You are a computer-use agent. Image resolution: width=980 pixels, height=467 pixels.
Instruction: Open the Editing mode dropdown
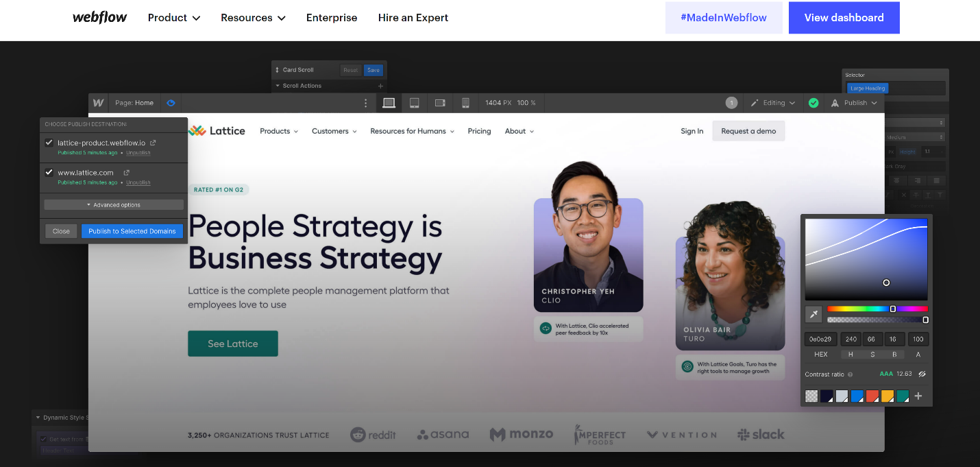pos(773,103)
